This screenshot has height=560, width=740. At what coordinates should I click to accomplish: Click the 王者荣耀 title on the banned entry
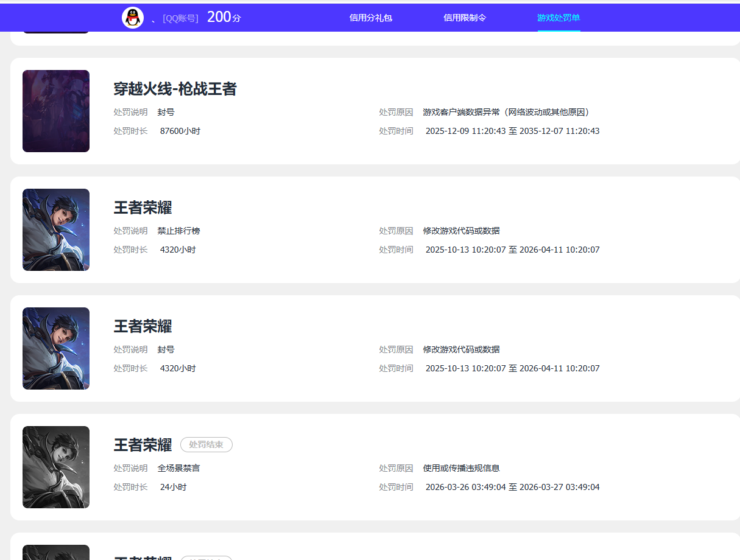(x=142, y=326)
